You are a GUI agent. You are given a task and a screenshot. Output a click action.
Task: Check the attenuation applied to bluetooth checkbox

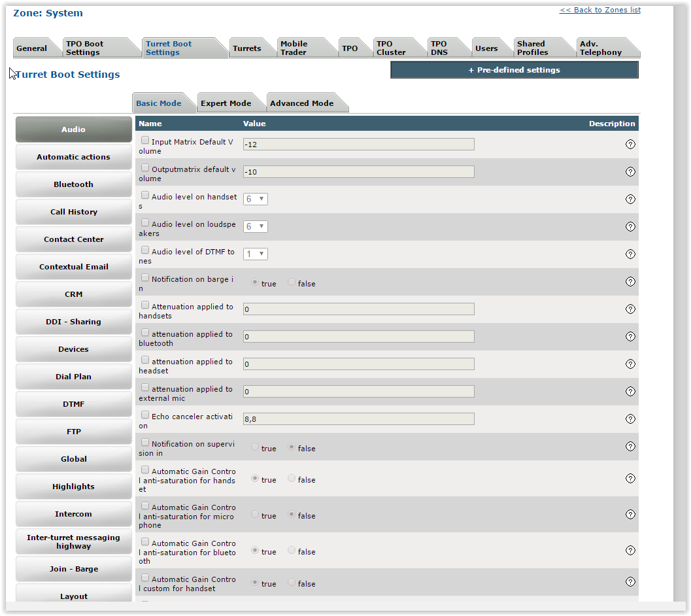145,332
